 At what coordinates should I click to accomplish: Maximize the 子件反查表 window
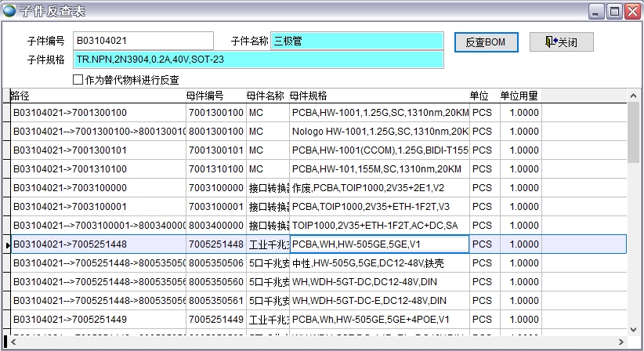tap(614, 10)
